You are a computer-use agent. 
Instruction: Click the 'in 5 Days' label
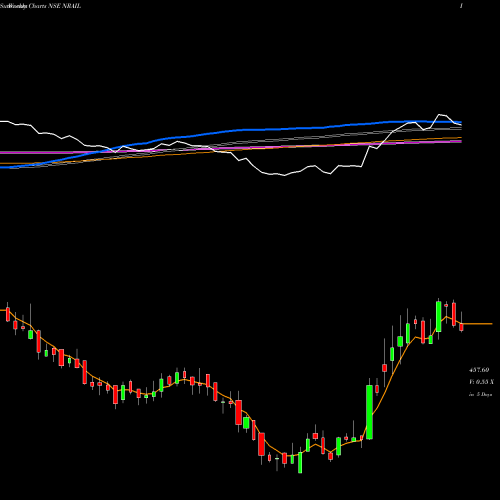pos(480,394)
